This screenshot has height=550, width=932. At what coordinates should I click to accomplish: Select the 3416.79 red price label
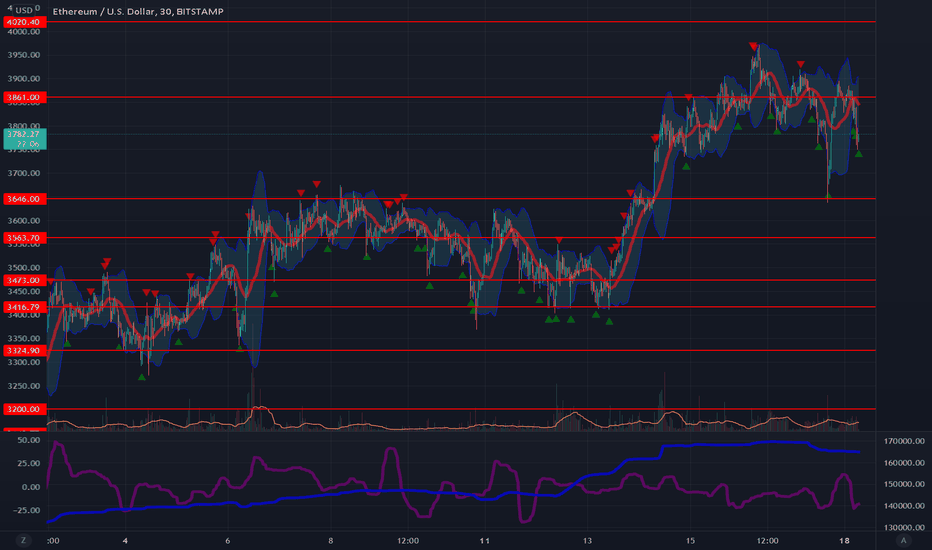tap(24, 307)
